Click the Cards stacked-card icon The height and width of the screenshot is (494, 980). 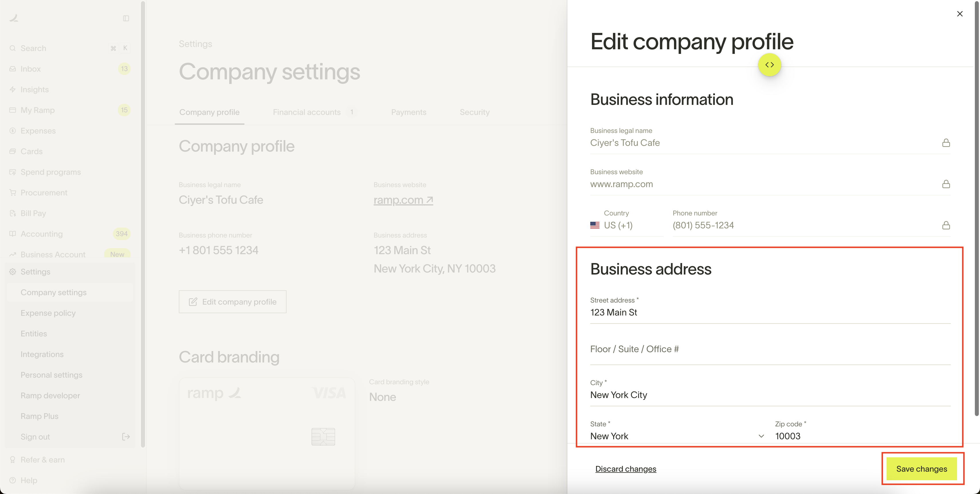tap(13, 151)
